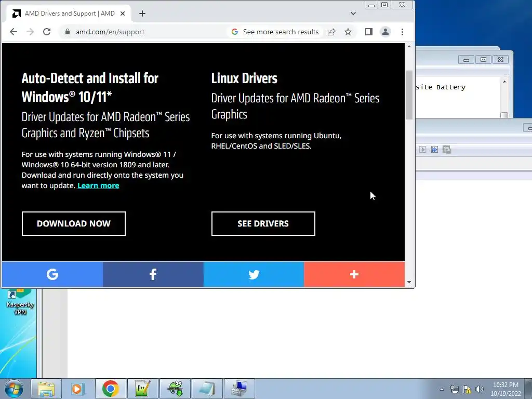Bookmark this page with the star
532x399 pixels.
(x=348, y=32)
